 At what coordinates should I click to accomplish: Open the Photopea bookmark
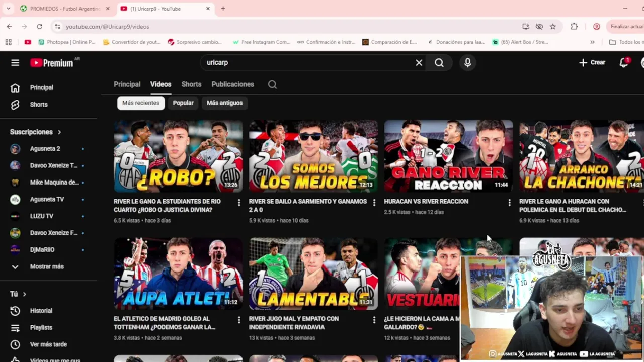coord(66,42)
